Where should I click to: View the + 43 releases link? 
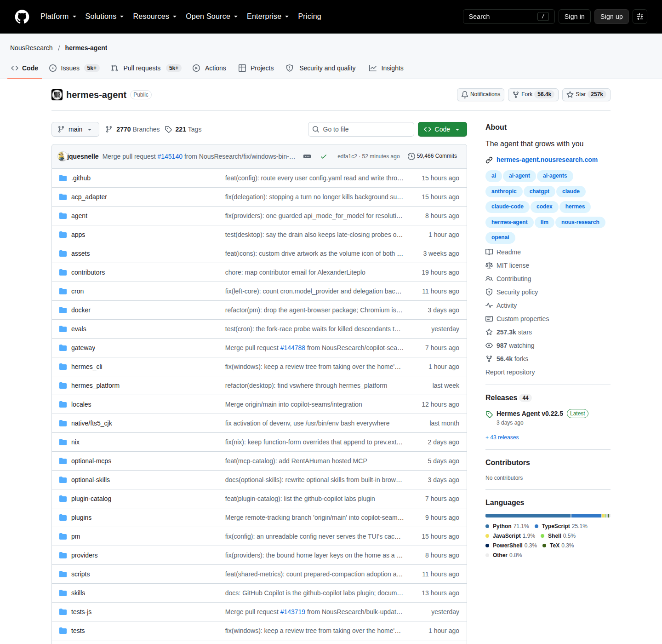click(502, 437)
